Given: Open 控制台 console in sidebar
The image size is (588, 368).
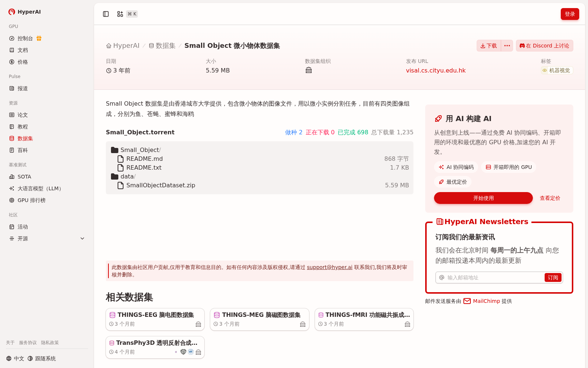Looking at the screenshot, I should pyautogui.click(x=25, y=38).
